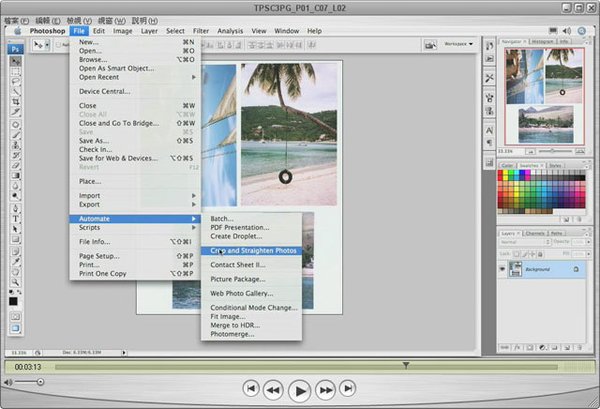This screenshot has height=409, width=600.
Task: Select the Zoom tool in the toolbox
Action: [x=16, y=281]
